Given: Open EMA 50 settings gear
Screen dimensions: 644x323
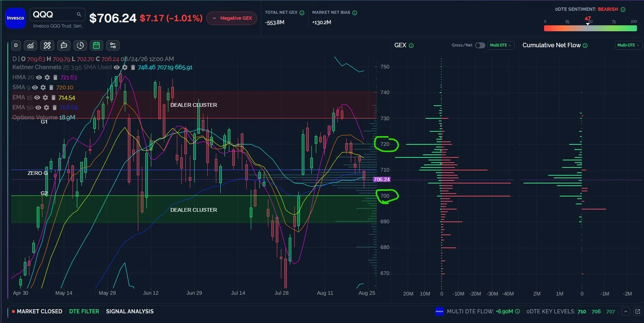Looking at the screenshot, I should (46, 108).
